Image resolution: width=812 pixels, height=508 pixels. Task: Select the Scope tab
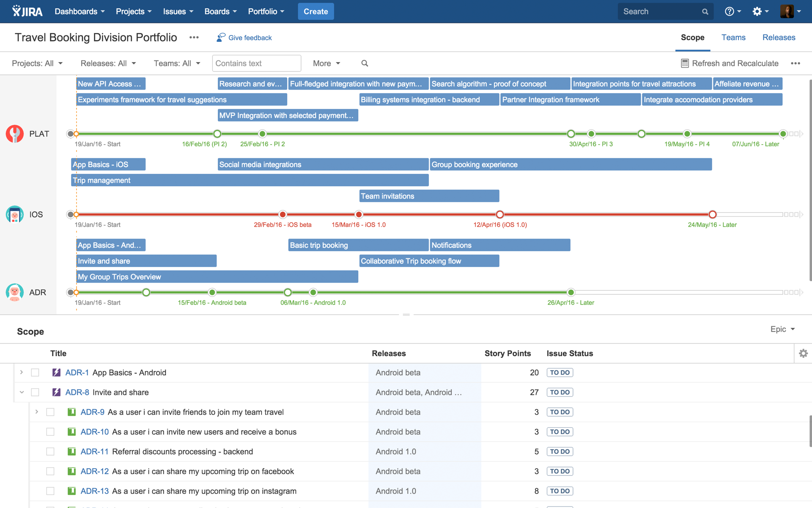(x=692, y=38)
